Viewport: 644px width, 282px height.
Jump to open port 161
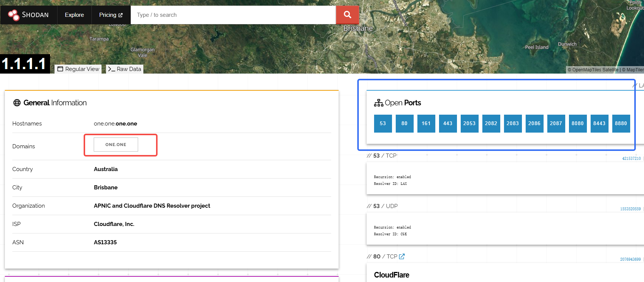tap(426, 124)
